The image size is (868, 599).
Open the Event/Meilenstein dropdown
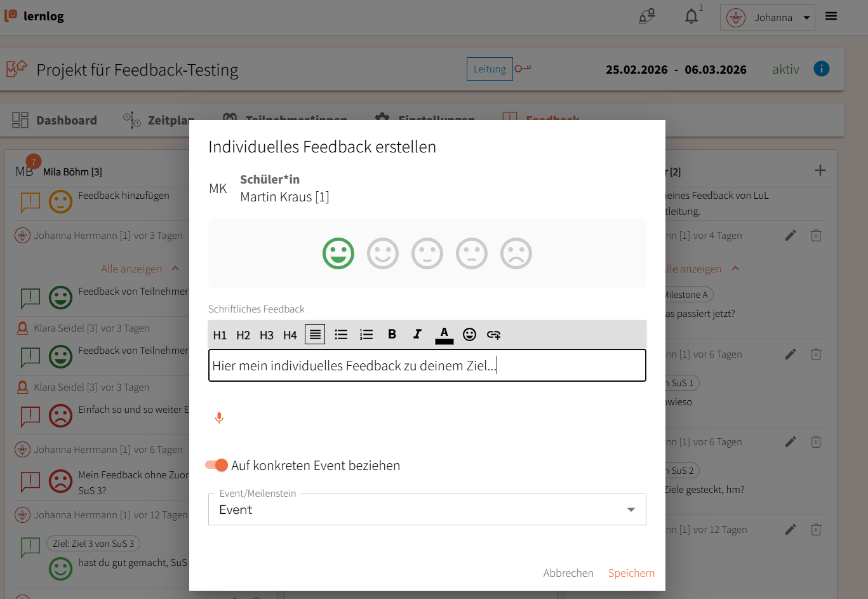click(427, 510)
